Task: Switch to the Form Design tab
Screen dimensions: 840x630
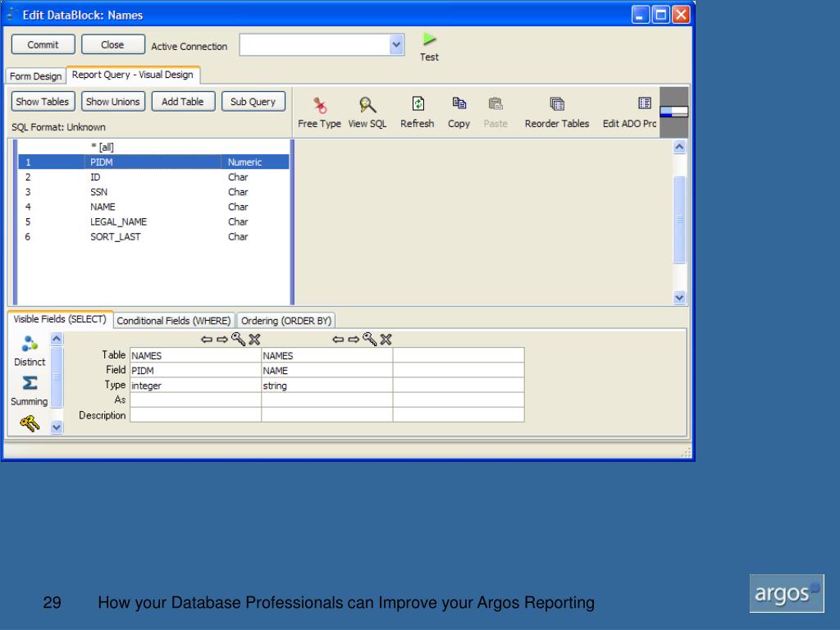Action: click(35, 76)
